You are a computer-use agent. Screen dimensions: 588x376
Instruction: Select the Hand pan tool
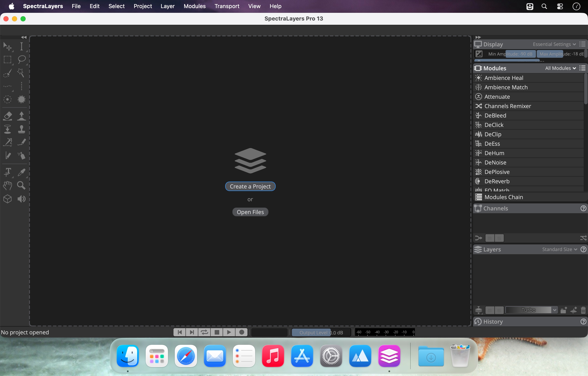click(x=7, y=186)
